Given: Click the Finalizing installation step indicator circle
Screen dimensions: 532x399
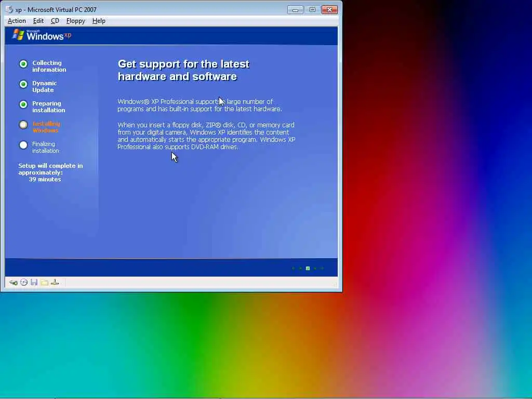Looking at the screenshot, I should [23, 145].
